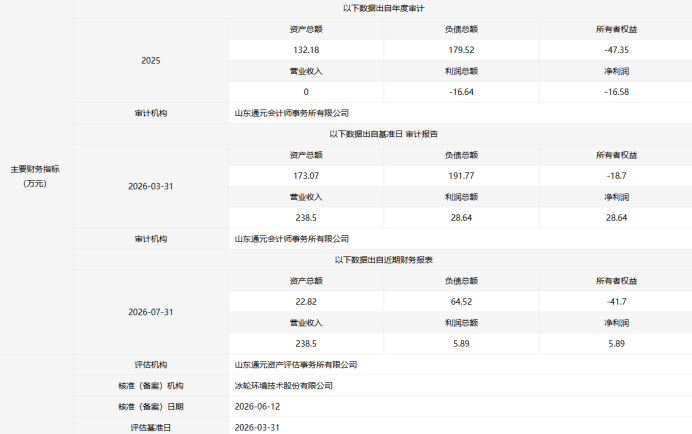Click net profit value 5.89 in last column
The height and width of the screenshot is (434, 692).
(x=617, y=343)
